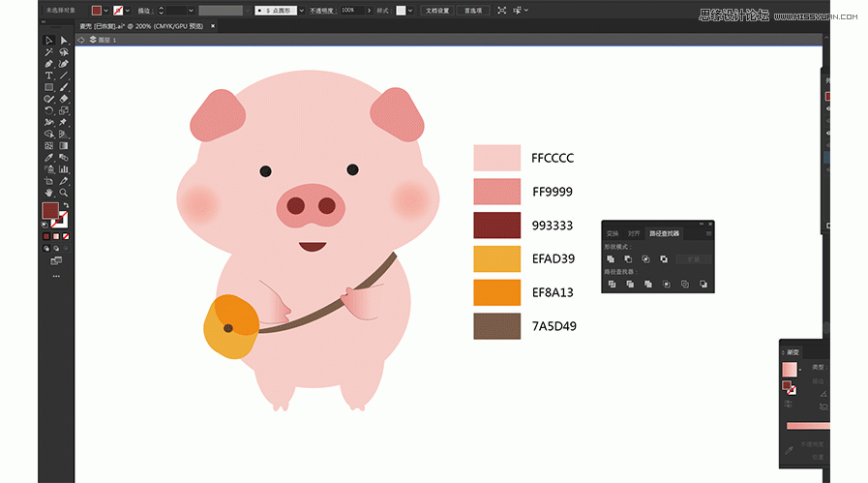Expand the stroke color dropdown in control bar

point(130,10)
